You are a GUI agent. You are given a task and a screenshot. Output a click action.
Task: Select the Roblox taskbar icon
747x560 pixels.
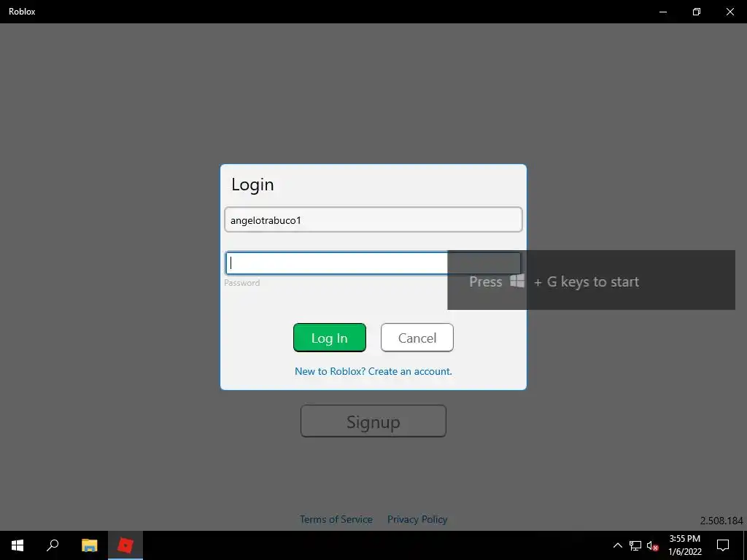pyautogui.click(x=125, y=545)
